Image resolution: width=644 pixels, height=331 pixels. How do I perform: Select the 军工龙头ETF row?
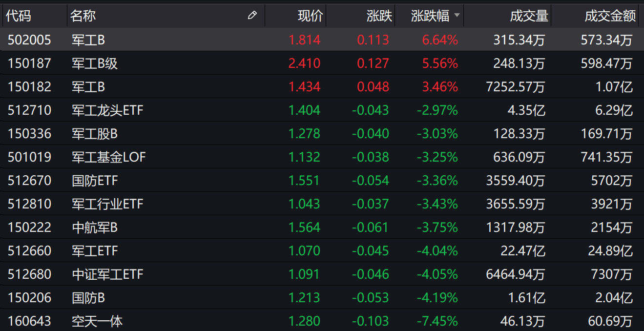point(107,110)
